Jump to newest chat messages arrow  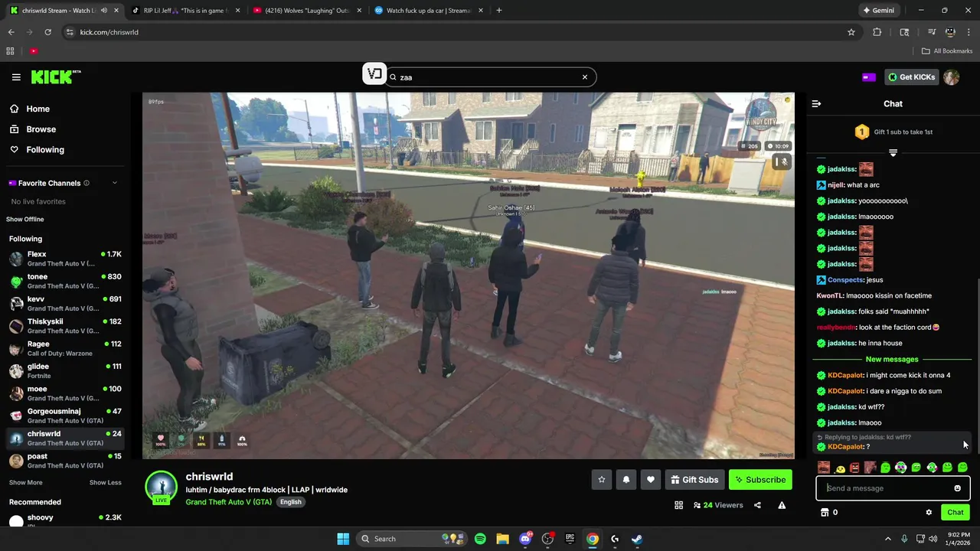tap(893, 153)
